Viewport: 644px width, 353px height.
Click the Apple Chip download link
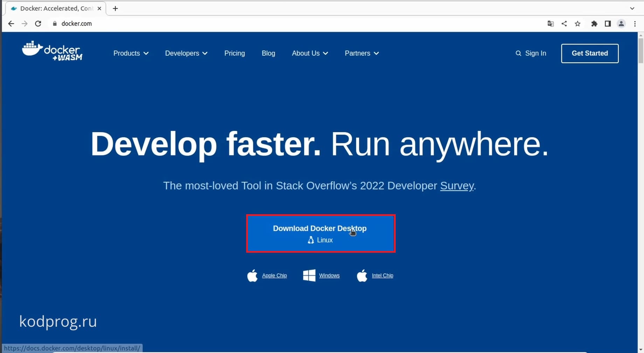click(x=275, y=276)
